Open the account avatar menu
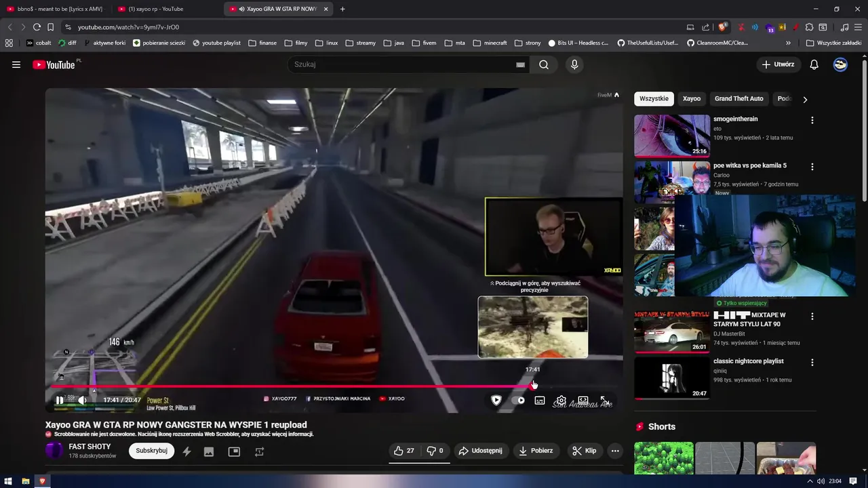This screenshot has height=488, width=868. point(840,64)
